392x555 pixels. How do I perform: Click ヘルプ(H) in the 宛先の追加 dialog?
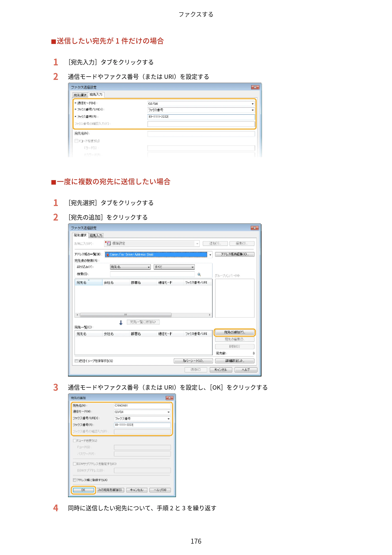pyautogui.click(x=160, y=490)
